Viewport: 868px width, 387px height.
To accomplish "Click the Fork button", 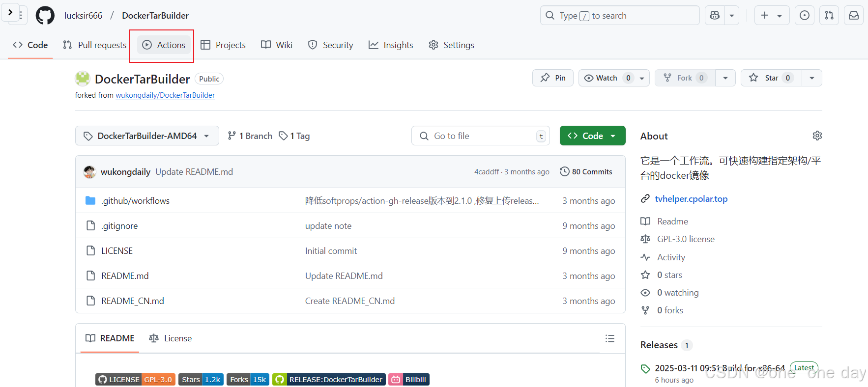I will pos(685,78).
